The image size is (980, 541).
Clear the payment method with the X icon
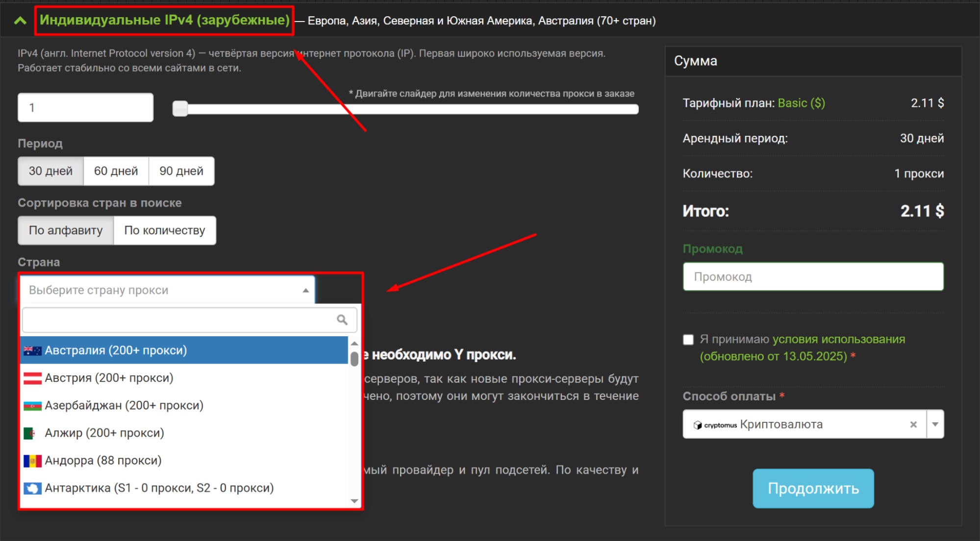coord(913,424)
